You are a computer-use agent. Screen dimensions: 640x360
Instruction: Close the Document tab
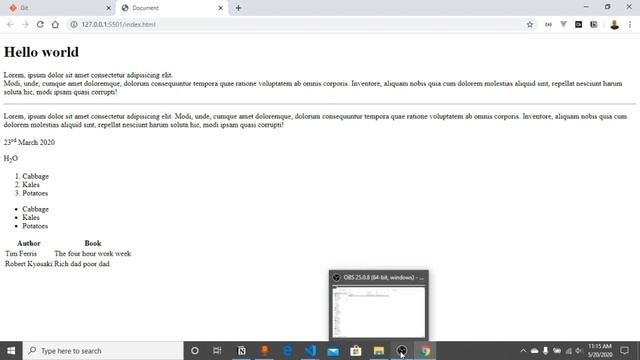(220, 8)
